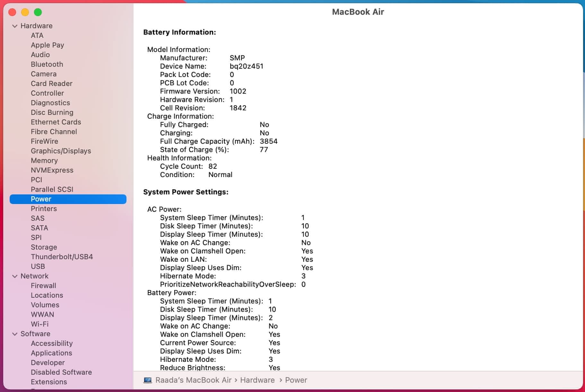The image size is (585, 392).
Task: Click the Network category label
Action: pyautogui.click(x=34, y=276)
